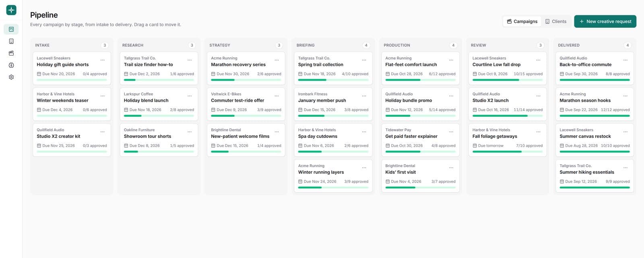The image size is (644, 258).
Task: Switch to the Clients view
Action: (x=556, y=21)
